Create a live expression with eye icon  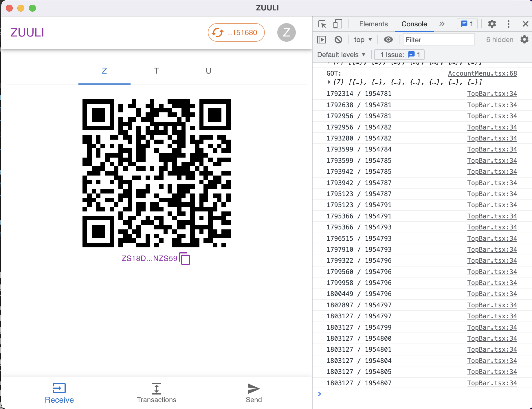(388, 40)
